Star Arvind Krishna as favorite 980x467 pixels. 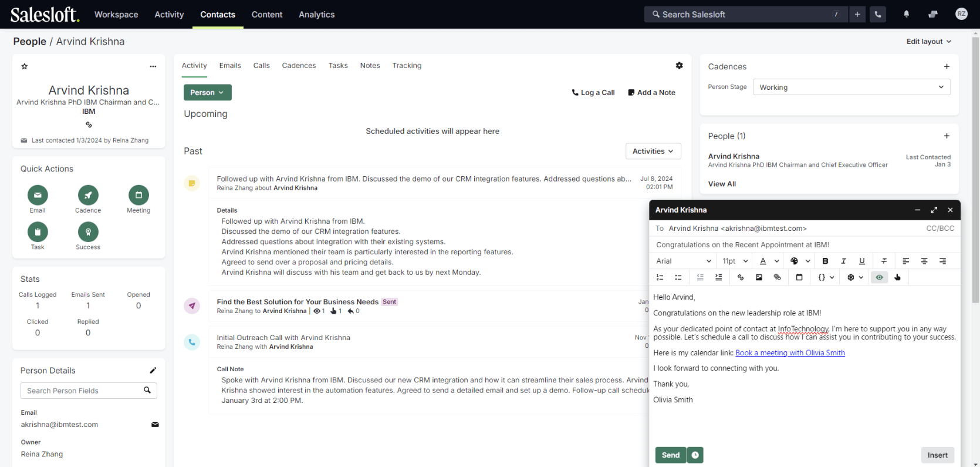pyautogui.click(x=25, y=66)
